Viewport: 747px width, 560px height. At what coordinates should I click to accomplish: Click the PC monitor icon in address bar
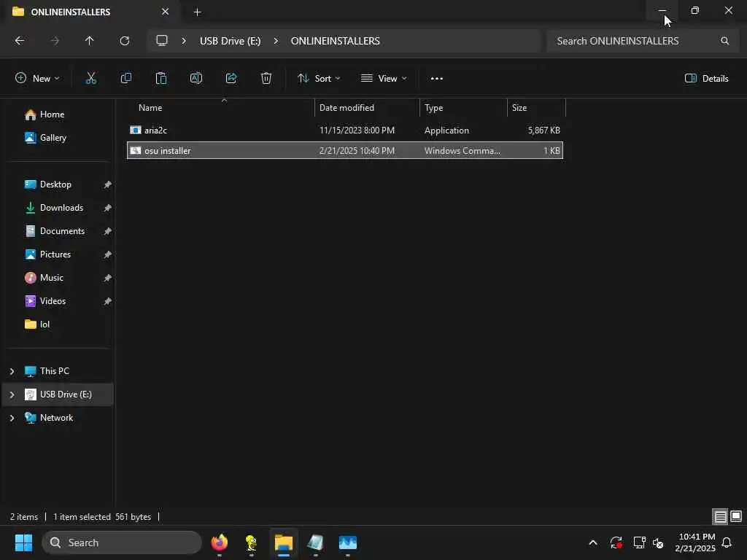(x=162, y=41)
